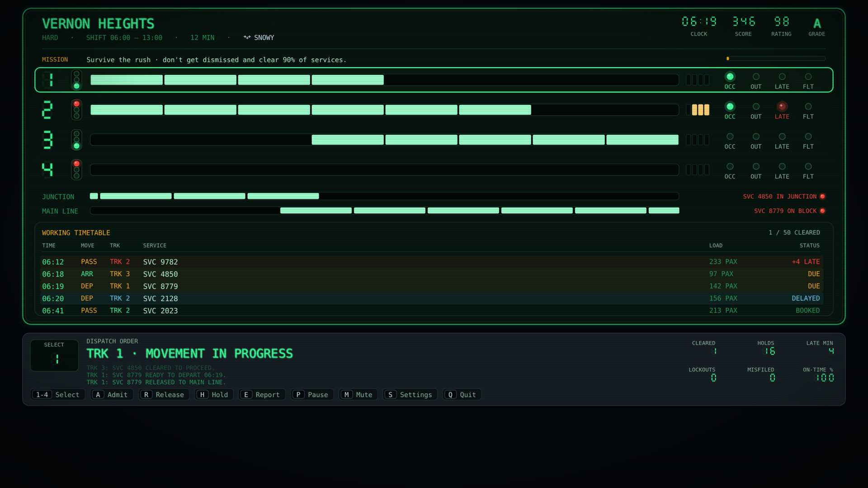
Task: Release the train with R button
Action: pos(164,395)
